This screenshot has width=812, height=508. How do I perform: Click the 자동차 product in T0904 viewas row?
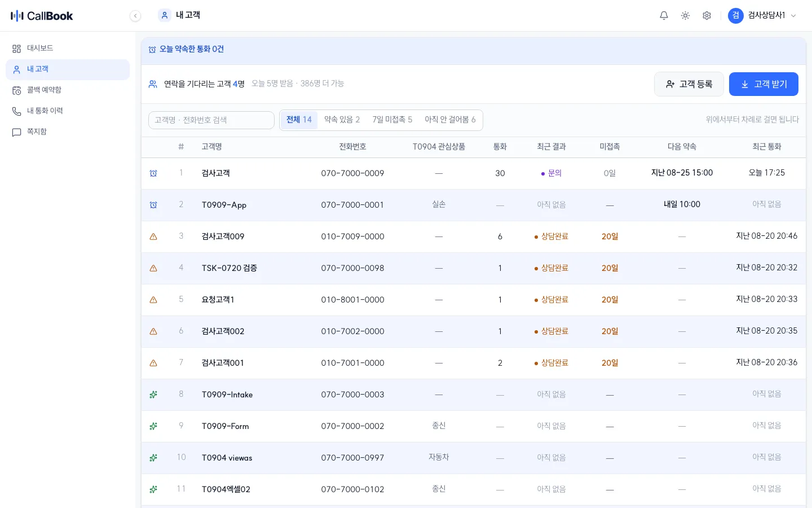(439, 457)
